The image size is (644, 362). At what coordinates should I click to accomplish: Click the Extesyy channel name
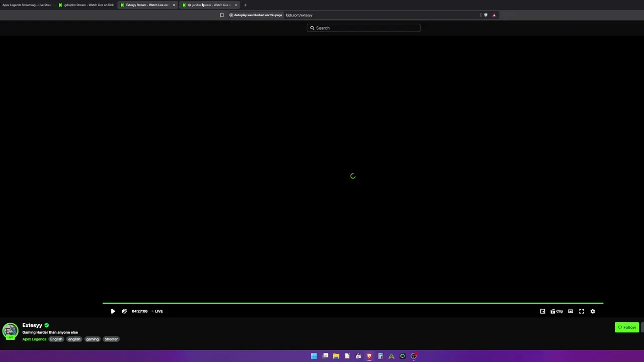click(x=32, y=325)
